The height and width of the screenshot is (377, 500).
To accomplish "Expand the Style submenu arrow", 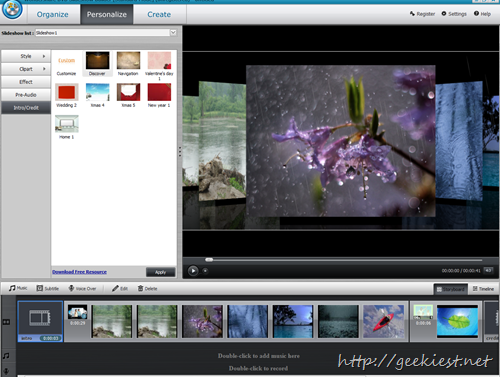I will (x=44, y=56).
